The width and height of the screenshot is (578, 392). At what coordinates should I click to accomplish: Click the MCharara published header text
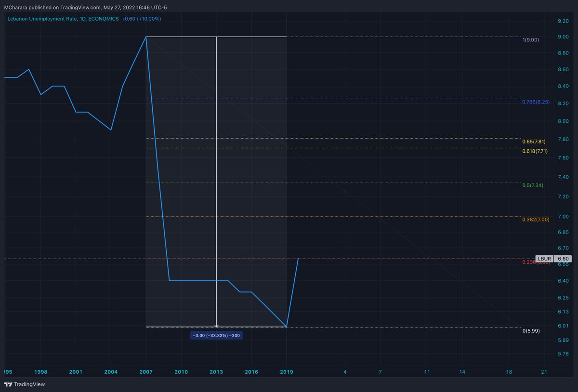[86, 7]
